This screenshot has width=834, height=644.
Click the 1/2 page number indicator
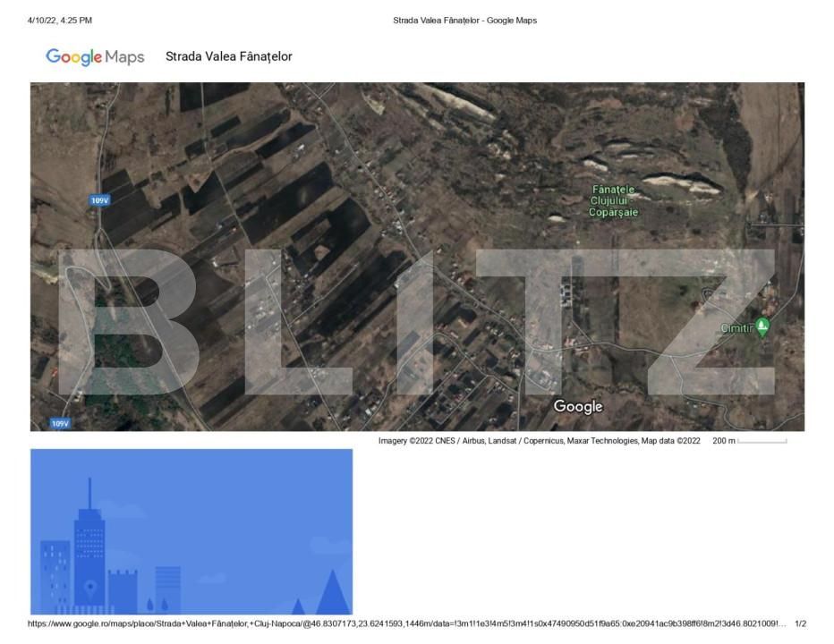(800, 623)
